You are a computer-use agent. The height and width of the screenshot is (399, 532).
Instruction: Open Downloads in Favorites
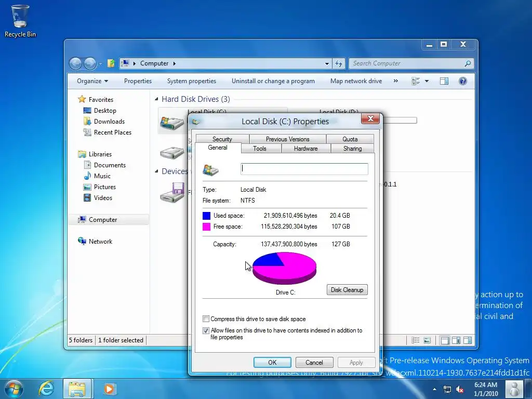point(109,122)
